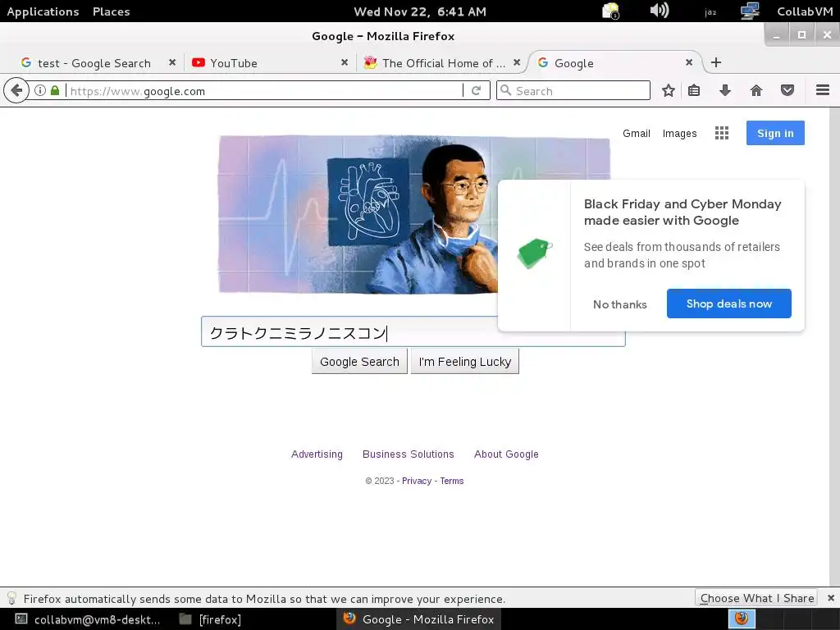Open the Firefox hamburger menu
840x630 pixels.
[x=823, y=90]
